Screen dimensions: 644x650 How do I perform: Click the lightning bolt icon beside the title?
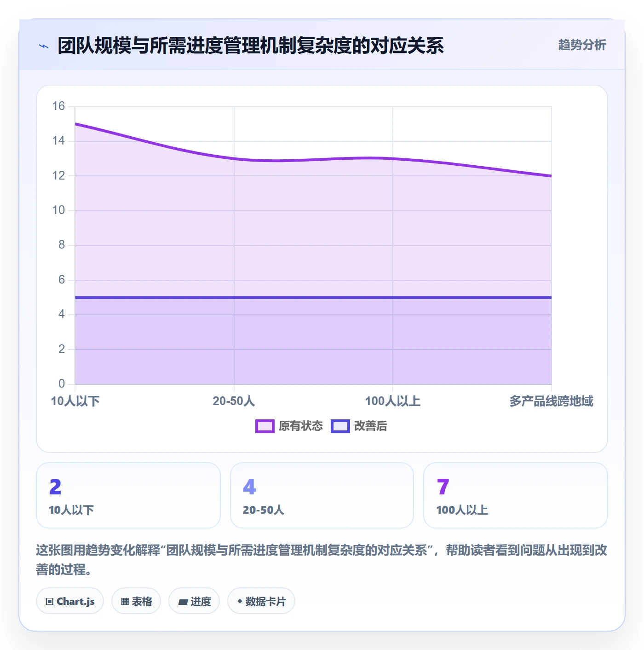pos(44,46)
